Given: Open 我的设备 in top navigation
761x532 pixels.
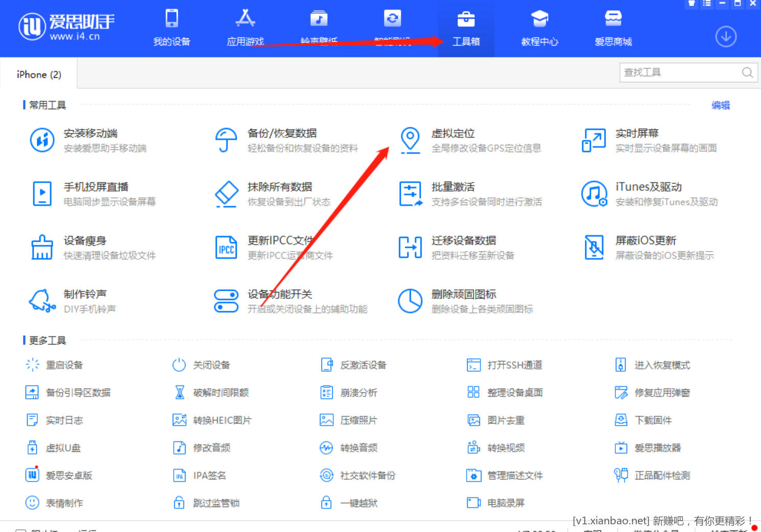Looking at the screenshot, I should (x=172, y=28).
